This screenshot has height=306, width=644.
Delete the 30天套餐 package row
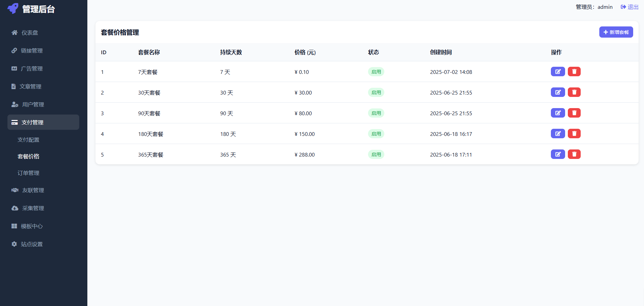[x=574, y=92]
